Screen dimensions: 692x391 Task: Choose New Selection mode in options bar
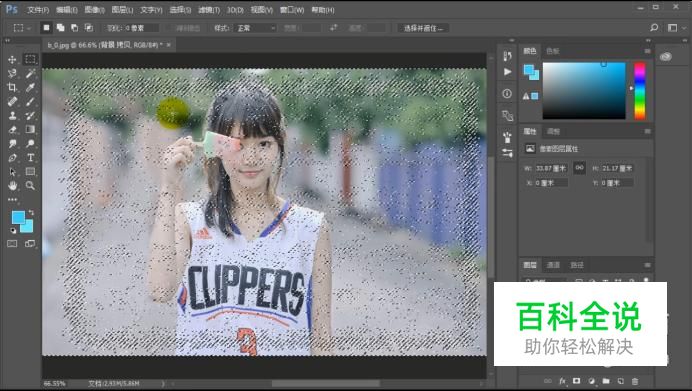click(x=46, y=28)
